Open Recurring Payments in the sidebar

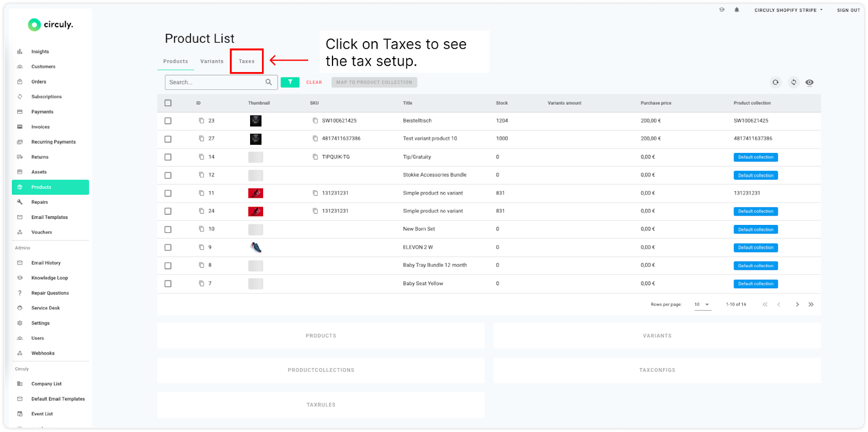(x=53, y=142)
